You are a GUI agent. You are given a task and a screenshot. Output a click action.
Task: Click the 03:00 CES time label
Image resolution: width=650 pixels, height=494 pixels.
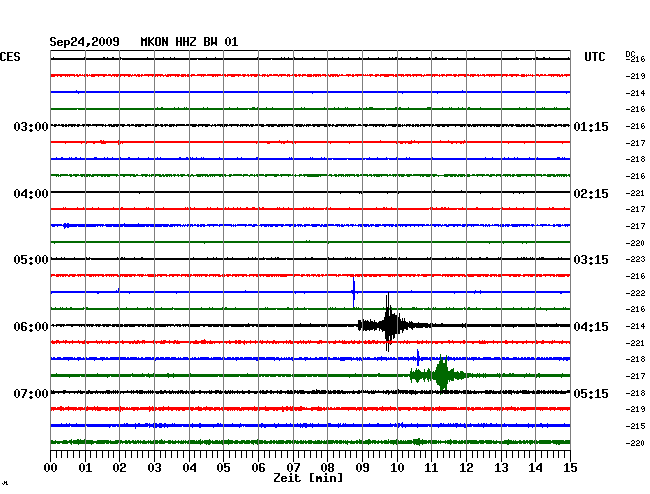click(x=31, y=126)
